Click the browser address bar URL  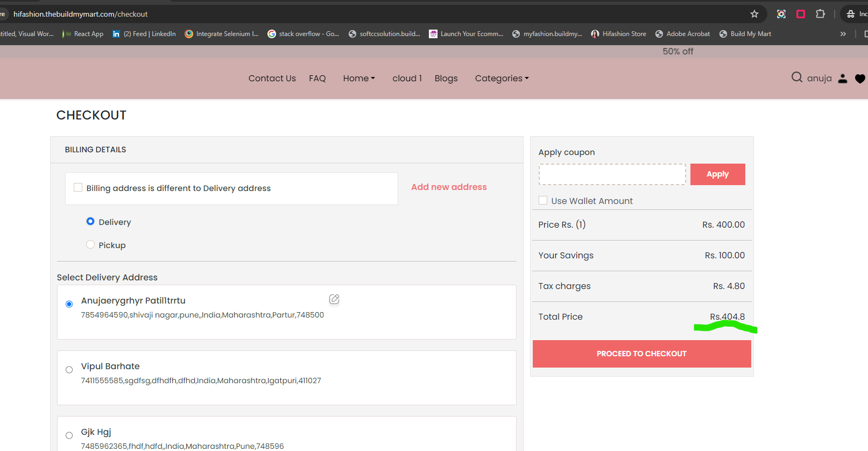tap(80, 14)
